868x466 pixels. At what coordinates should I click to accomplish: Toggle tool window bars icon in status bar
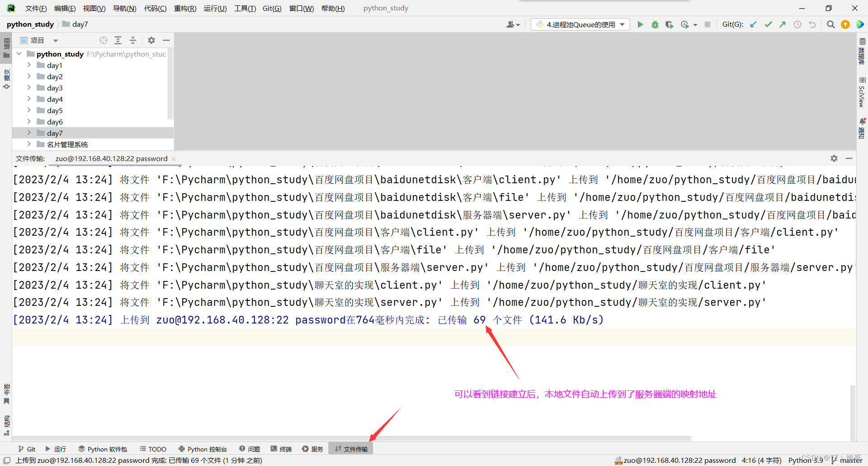tap(7, 460)
